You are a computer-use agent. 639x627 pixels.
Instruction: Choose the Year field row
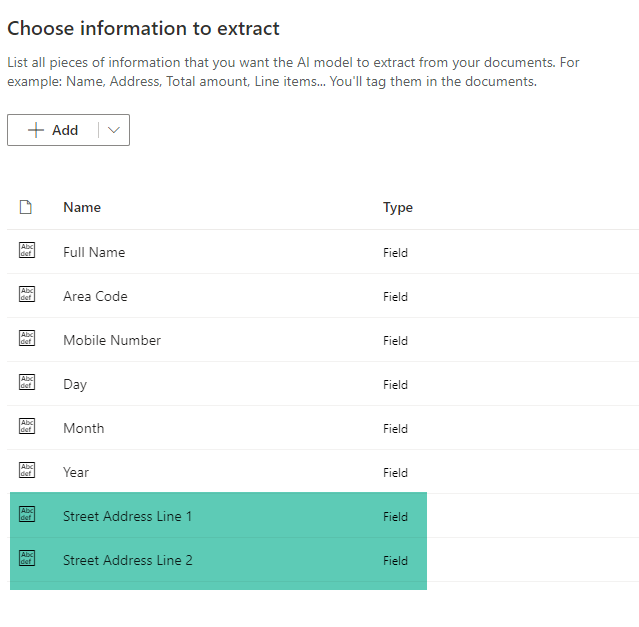[76, 472]
